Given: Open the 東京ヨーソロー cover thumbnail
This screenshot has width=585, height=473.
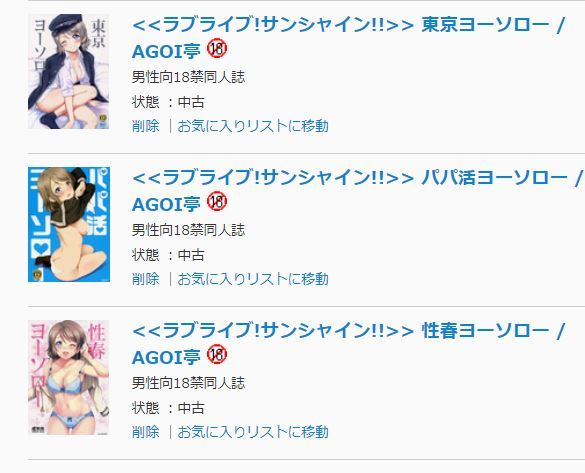Looking at the screenshot, I should click(69, 72).
